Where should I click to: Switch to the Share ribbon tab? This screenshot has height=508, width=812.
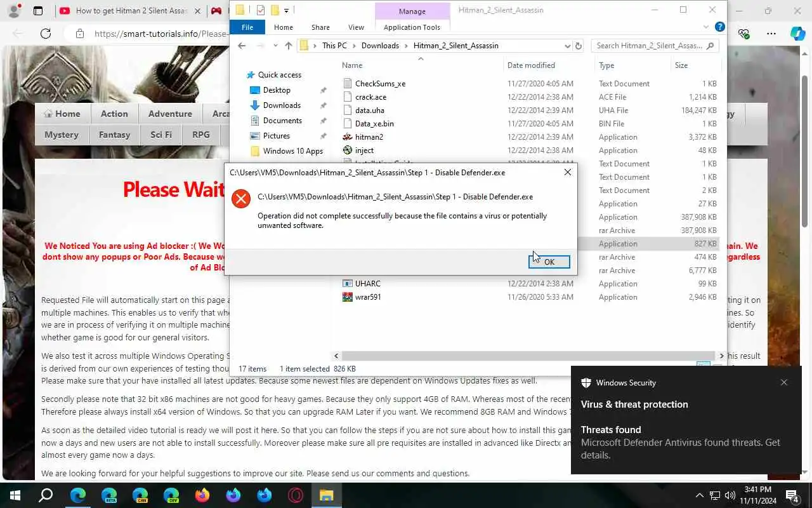pos(320,27)
